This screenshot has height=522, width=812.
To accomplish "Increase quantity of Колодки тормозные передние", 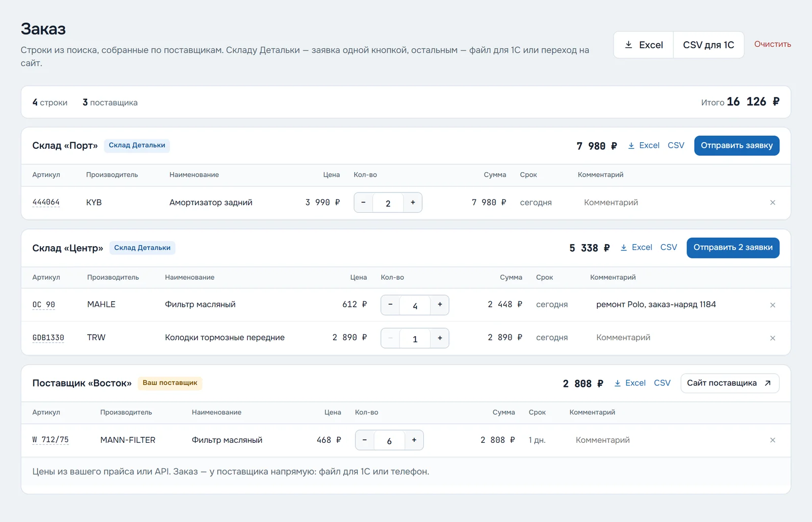I will click(x=440, y=338).
